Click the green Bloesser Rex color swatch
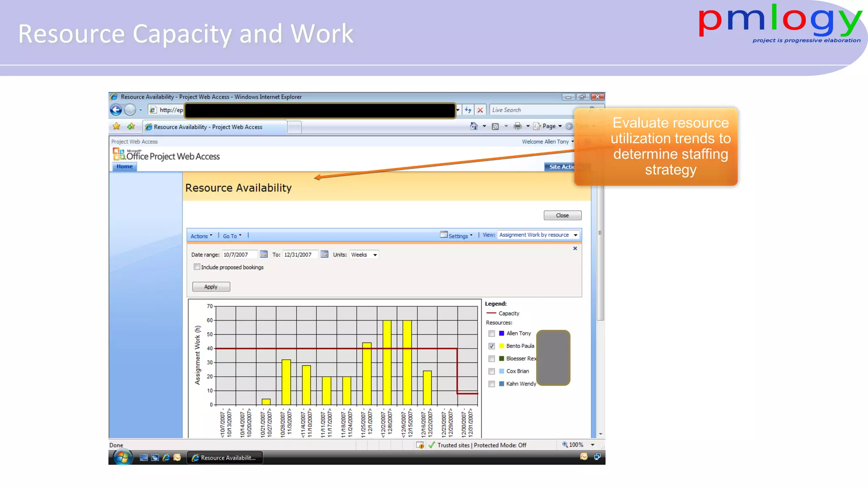 (x=502, y=359)
